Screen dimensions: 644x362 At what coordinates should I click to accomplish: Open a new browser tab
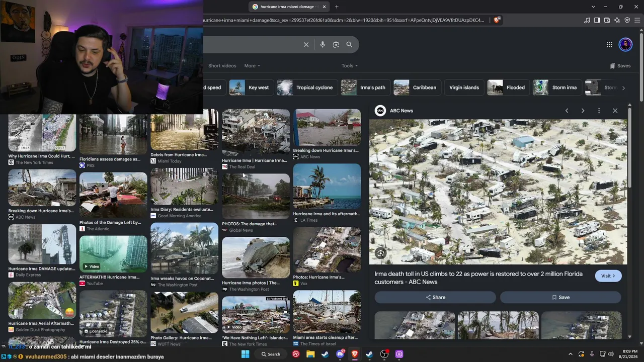(x=337, y=7)
